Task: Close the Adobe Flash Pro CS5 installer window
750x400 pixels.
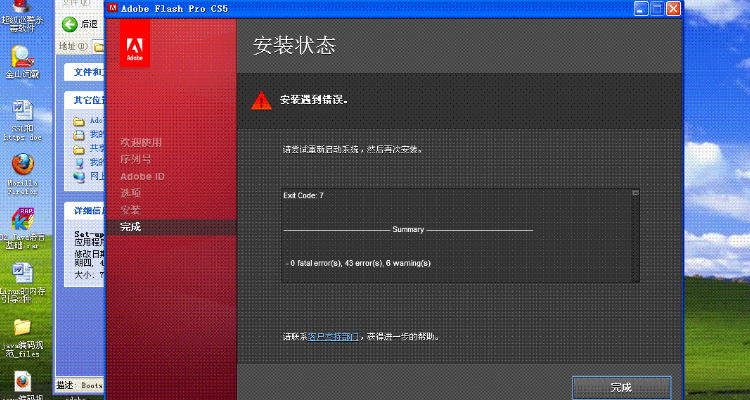Action: (673, 8)
